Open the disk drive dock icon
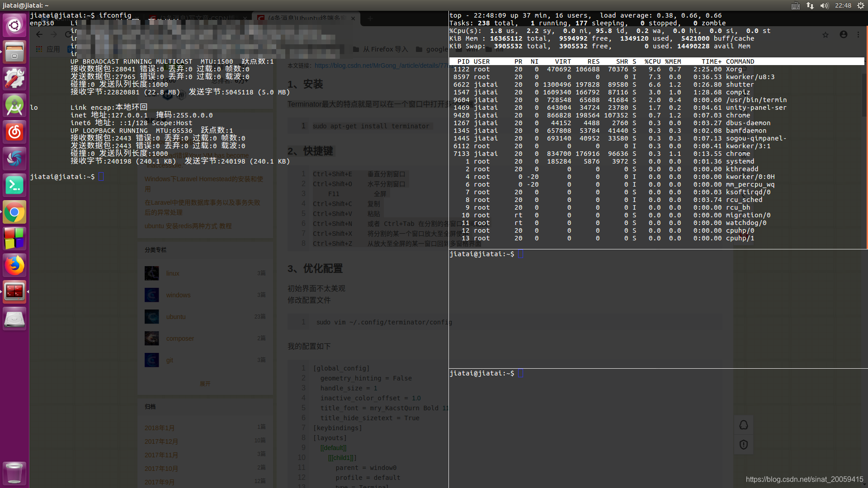This screenshot has width=868, height=488. [x=14, y=319]
